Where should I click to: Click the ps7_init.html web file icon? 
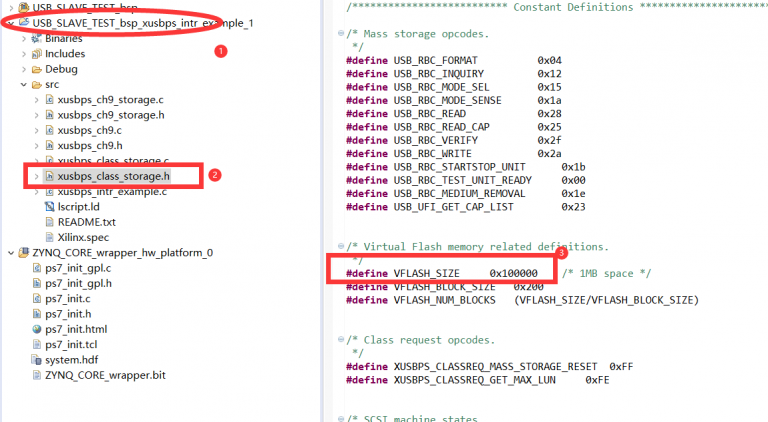tap(37, 329)
